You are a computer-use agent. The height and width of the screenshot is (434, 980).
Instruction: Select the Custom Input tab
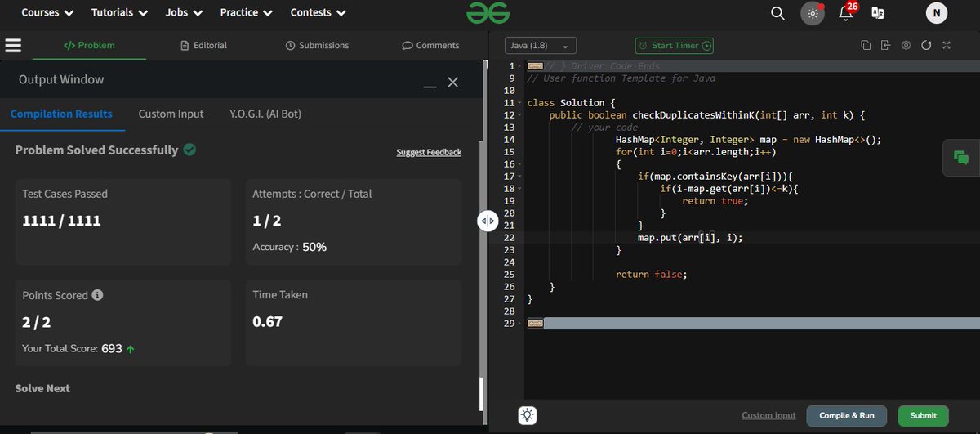click(x=171, y=114)
